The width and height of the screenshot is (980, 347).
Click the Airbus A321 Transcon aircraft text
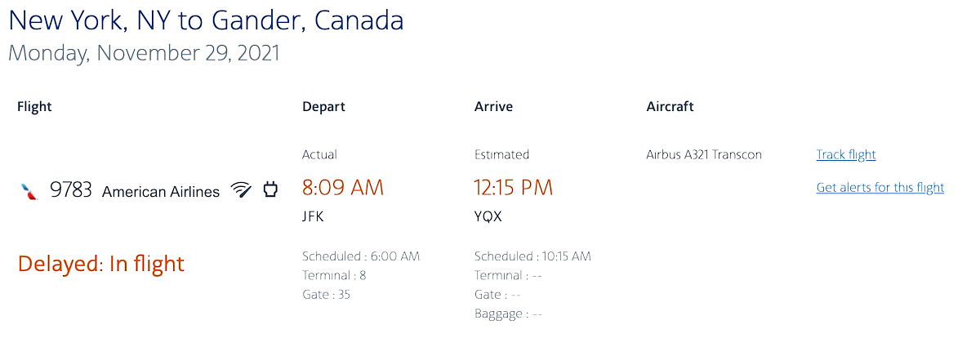(x=704, y=154)
